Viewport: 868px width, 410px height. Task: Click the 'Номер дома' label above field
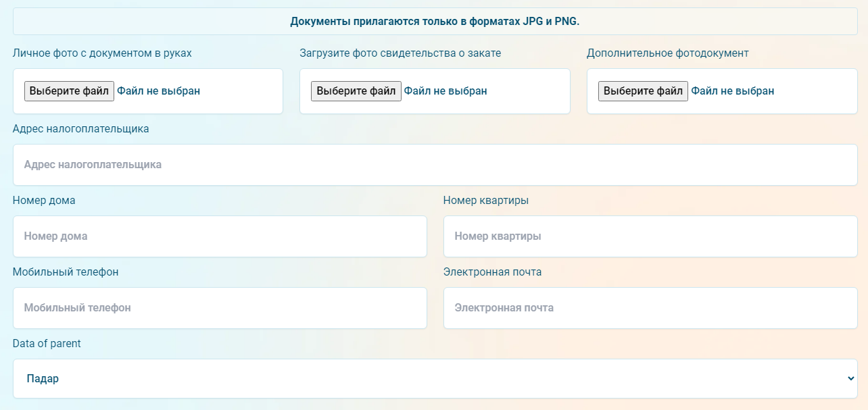click(x=44, y=201)
